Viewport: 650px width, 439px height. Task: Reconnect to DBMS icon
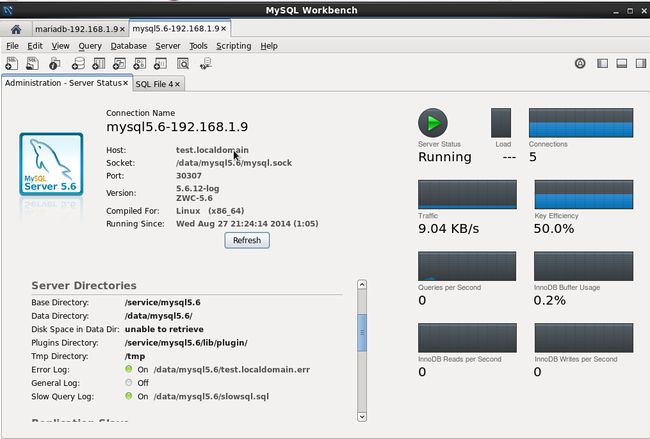(206, 63)
